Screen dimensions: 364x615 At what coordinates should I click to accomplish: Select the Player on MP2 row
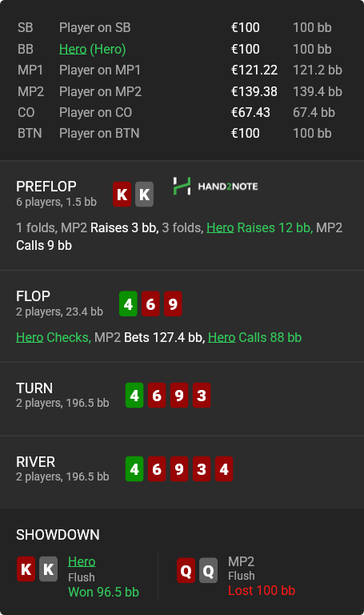pos(180,91)
